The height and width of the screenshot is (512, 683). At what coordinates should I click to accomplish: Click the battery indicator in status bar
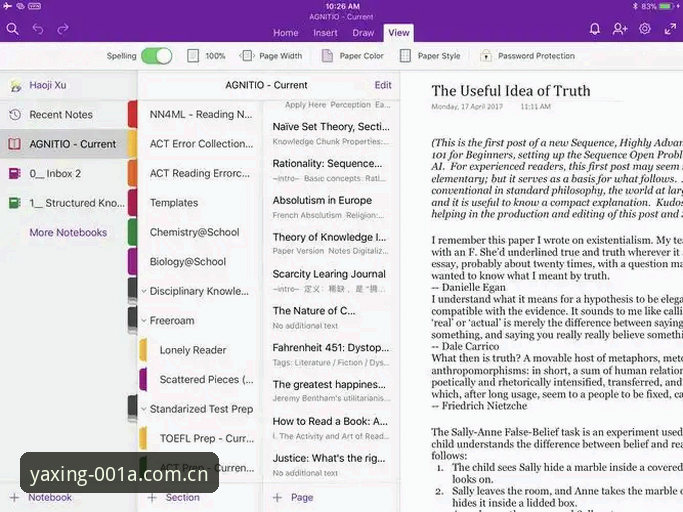pos(666,6)
